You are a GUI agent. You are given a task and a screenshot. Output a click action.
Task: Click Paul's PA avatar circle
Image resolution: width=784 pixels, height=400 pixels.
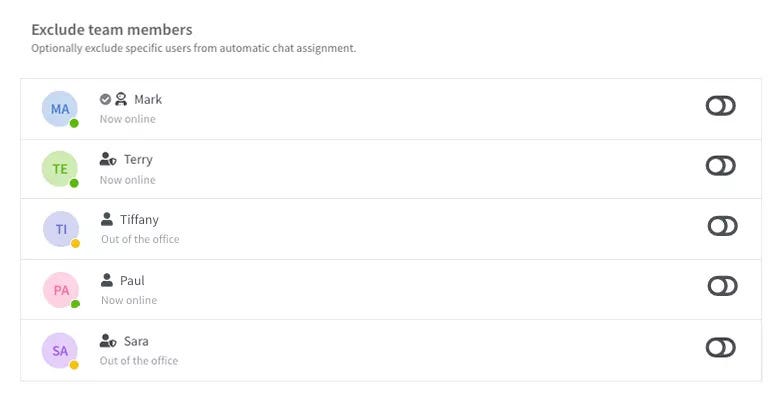coord(61,290)
